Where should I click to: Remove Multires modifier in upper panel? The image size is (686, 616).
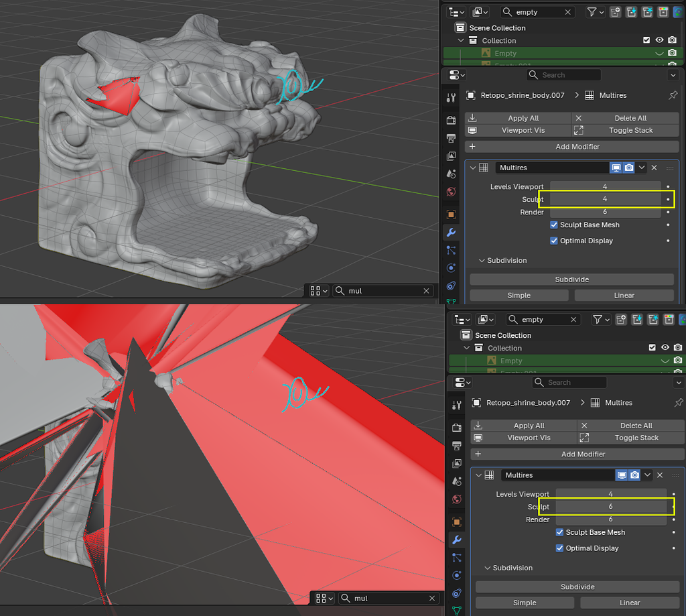[x=654, y=168]
